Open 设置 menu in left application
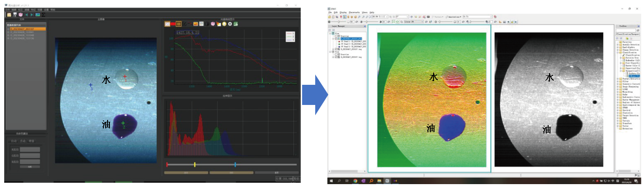The image size is (644, 186). (46, 9)
